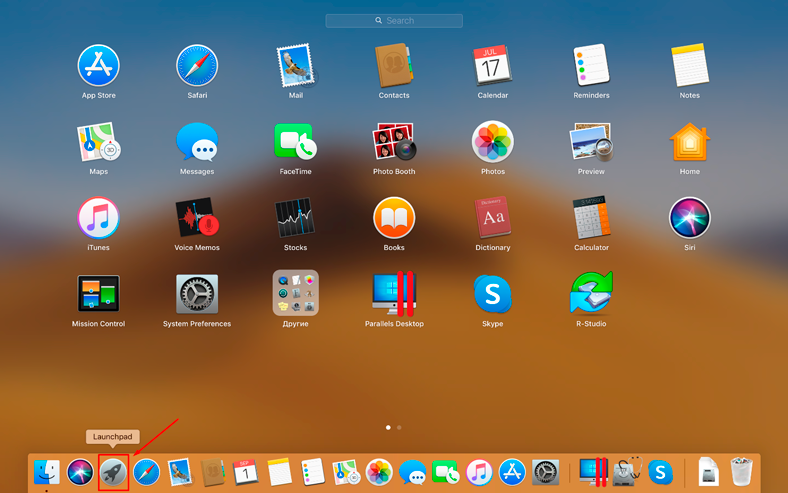The width and height of the screenshot is (788, 493).
Task: Launch Messages from the Launchpad grid
Action: (197, 142)
